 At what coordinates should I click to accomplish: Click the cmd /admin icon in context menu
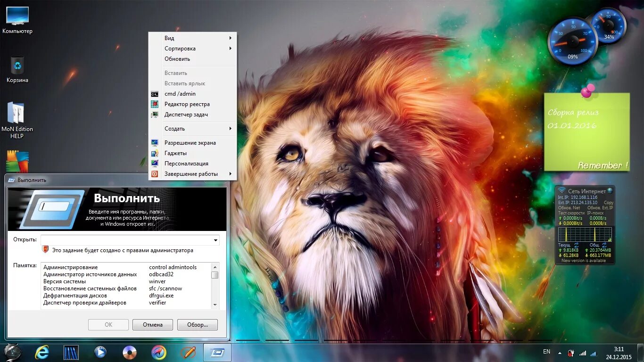click(x=155, y=94)
